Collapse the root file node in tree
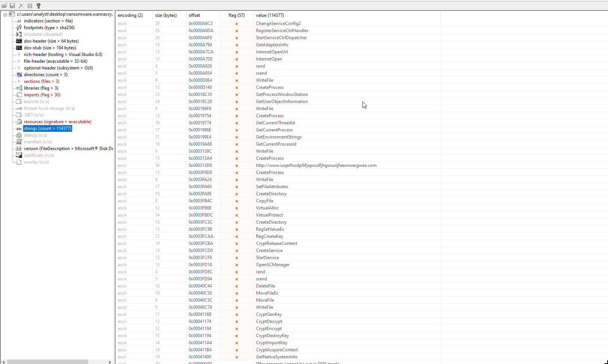608x364 pixels. 5,15
